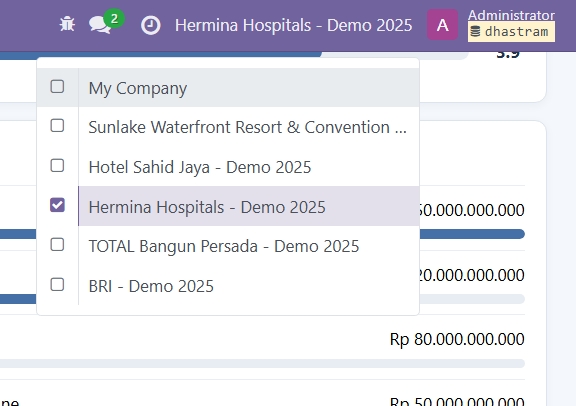Switch to My Company
Image resolution: width=576 pixels, height=406 pixels.
[249, 88]
